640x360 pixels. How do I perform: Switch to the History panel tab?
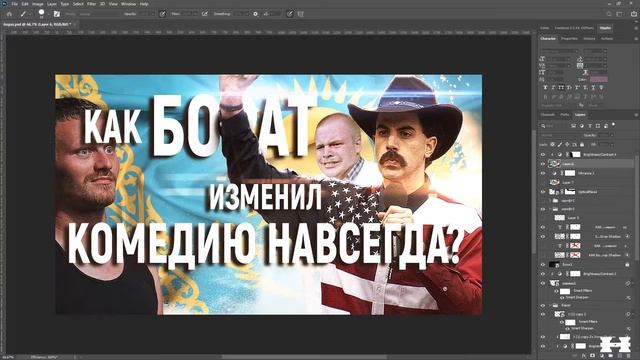pos(589,39)
